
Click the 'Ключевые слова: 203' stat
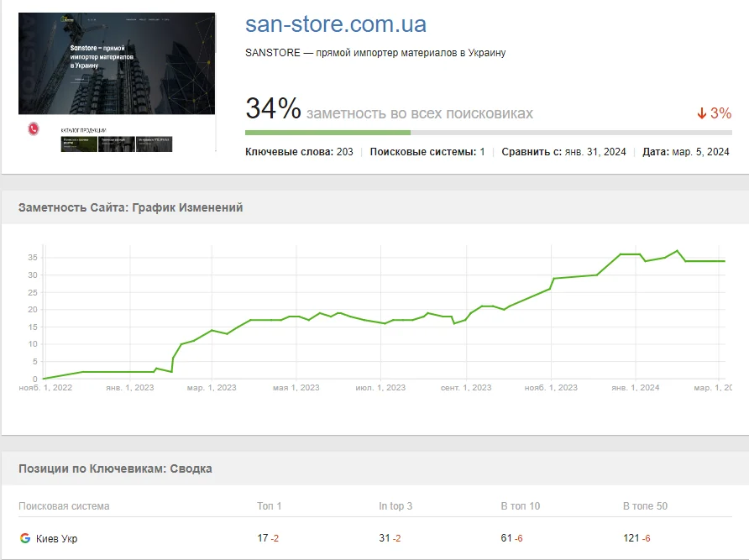(299, 152)
